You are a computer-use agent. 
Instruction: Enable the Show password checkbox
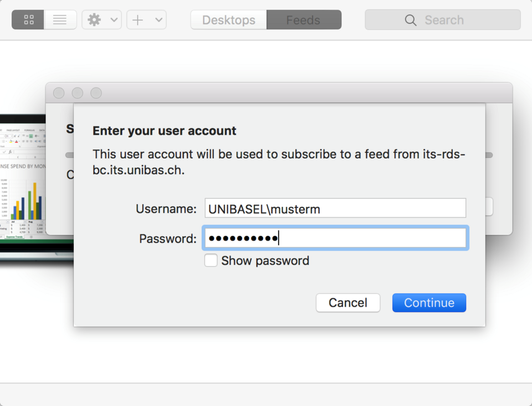[211, 261]
